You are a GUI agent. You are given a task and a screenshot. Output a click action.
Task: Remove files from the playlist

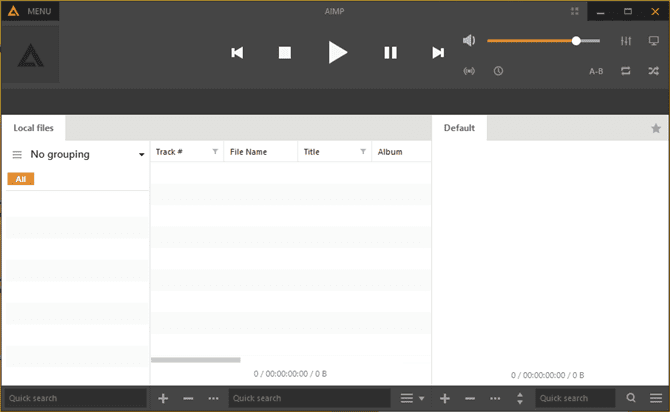[470, 398]
